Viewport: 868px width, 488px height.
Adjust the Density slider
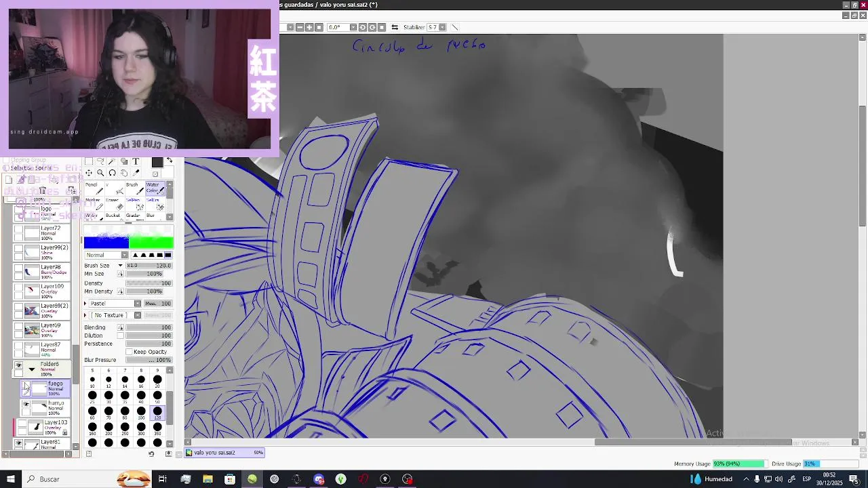[149, 283]
